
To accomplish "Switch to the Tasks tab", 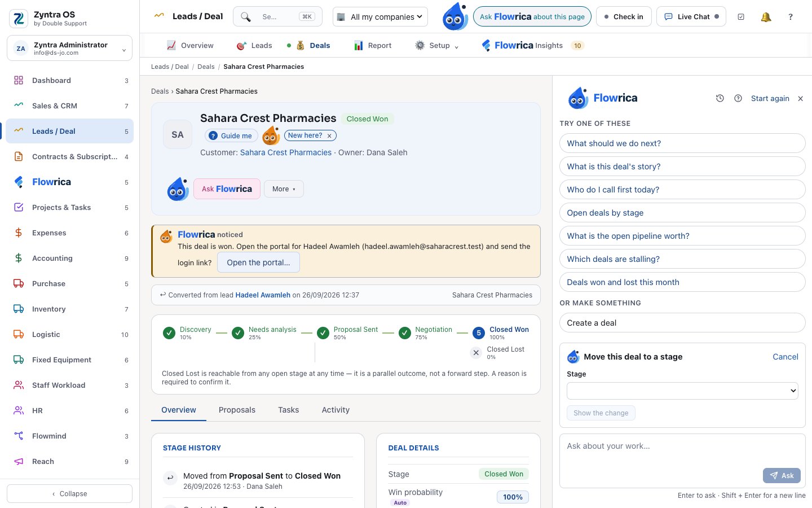I will [x=288, y=410].
